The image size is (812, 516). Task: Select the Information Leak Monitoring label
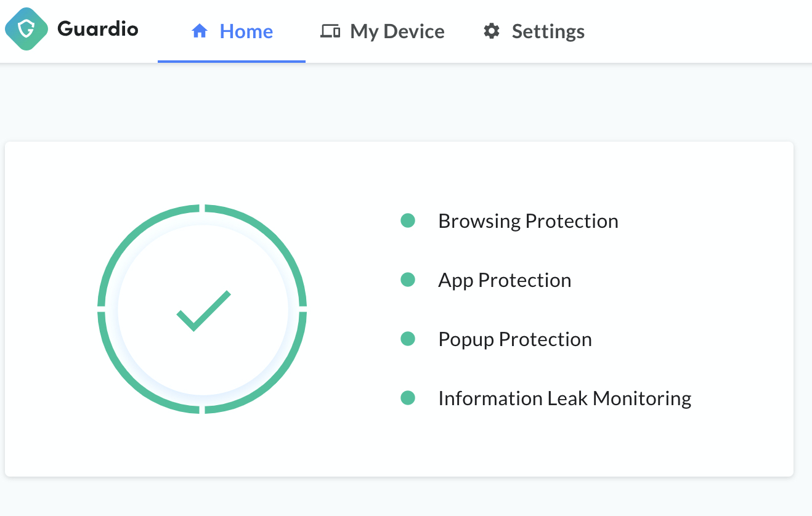coord(565,398)
